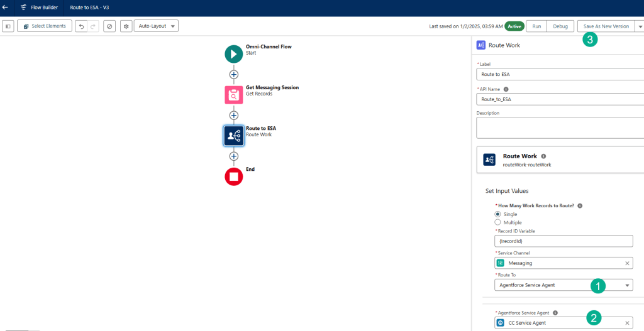Image resolution: width=644 pixels, height=331 pixels.
Task: Select the Route to ESA node
Action: 233,136
